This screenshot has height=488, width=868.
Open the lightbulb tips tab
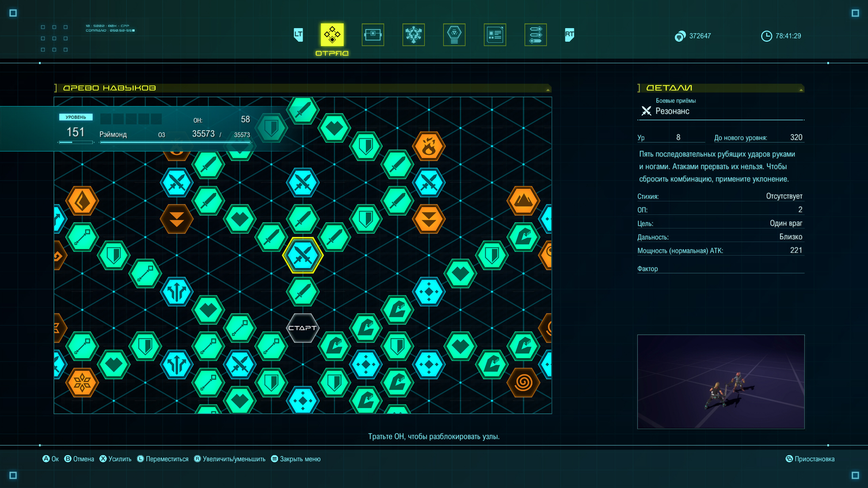(454, 35)
